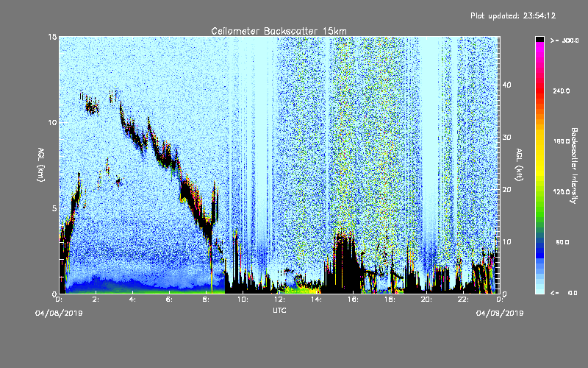
Task: Click the black top of the colorbar
Action: click(x=539, y=39)
